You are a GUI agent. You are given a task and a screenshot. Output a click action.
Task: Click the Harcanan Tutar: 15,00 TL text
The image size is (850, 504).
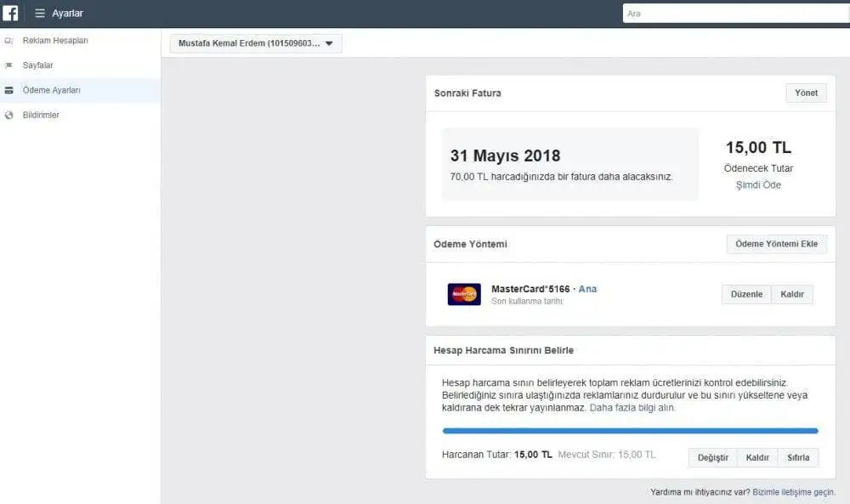tap(496, 455)
